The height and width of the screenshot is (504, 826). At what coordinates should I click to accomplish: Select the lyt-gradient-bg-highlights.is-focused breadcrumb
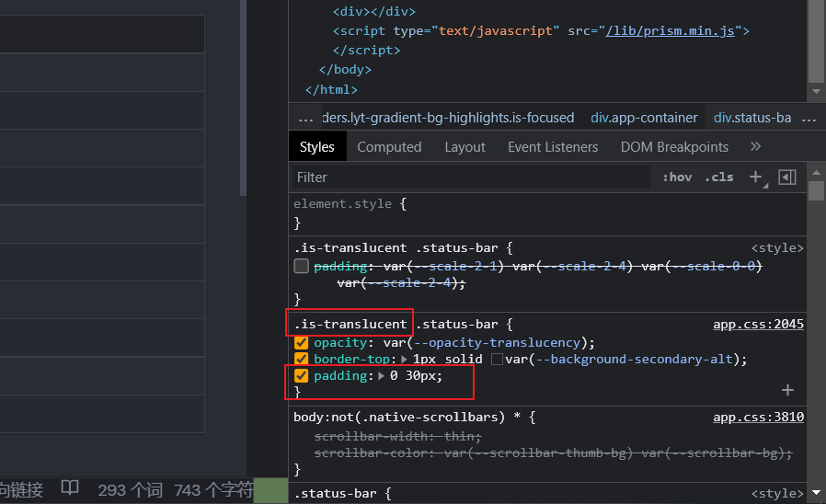tap(448, 118)
